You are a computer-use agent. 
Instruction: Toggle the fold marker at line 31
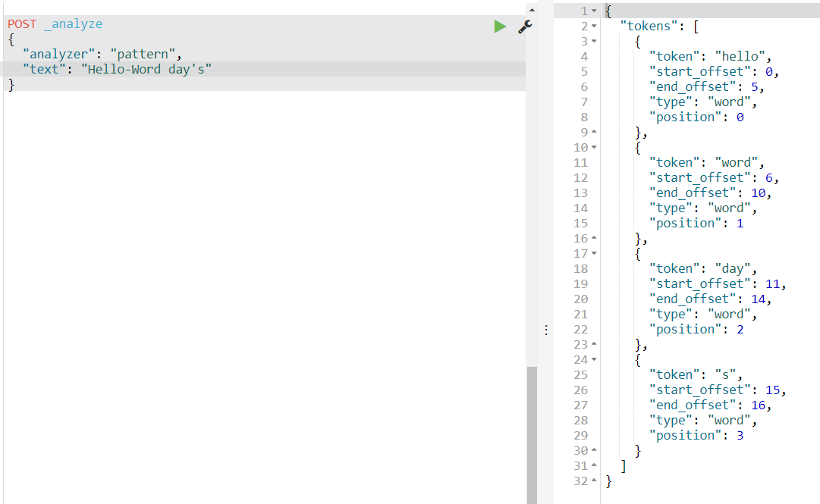[x=594, y=465]
